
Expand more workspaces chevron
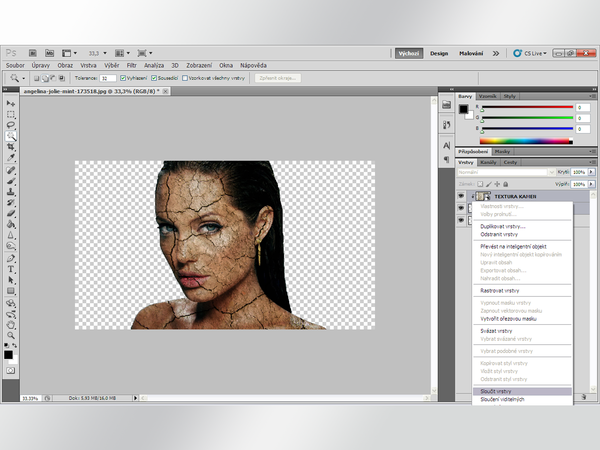coord(497,52)
